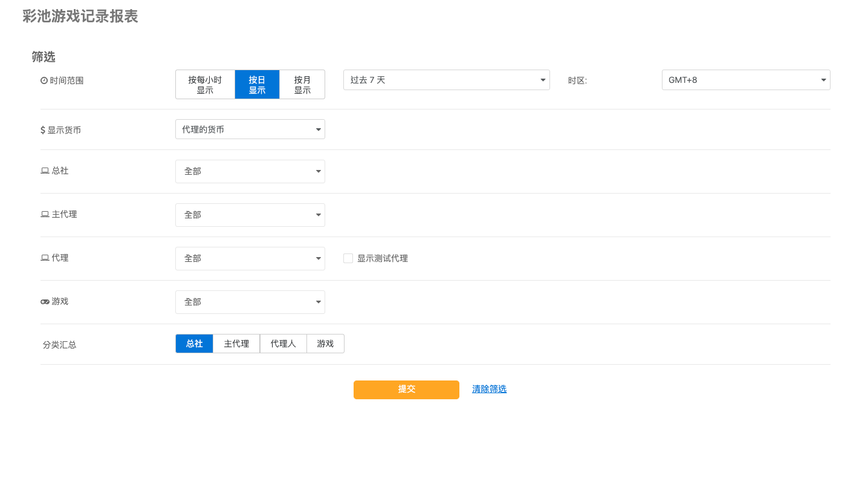
Task: Click the laptop icon beside 主代理
Action: [x=45, y=215]
